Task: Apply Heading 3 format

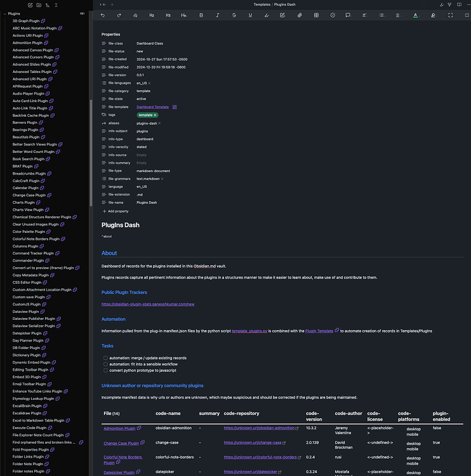Action: [x=168, y=15]
